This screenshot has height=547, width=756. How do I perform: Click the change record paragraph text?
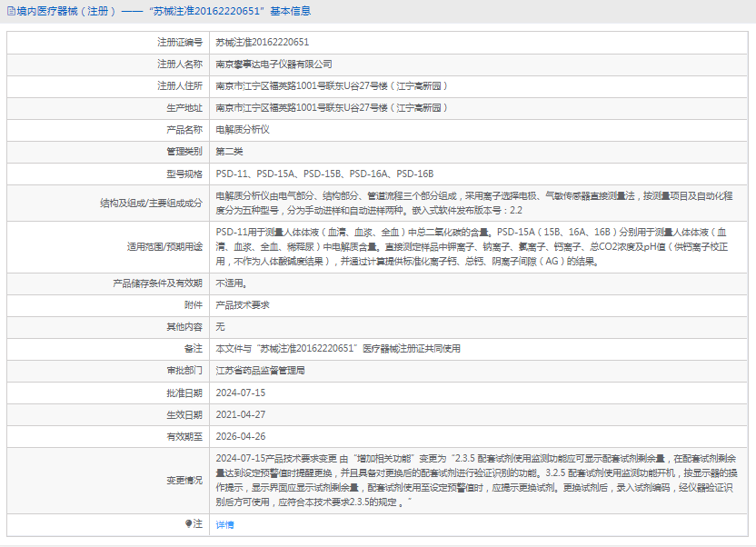click(x=476, y=481)
